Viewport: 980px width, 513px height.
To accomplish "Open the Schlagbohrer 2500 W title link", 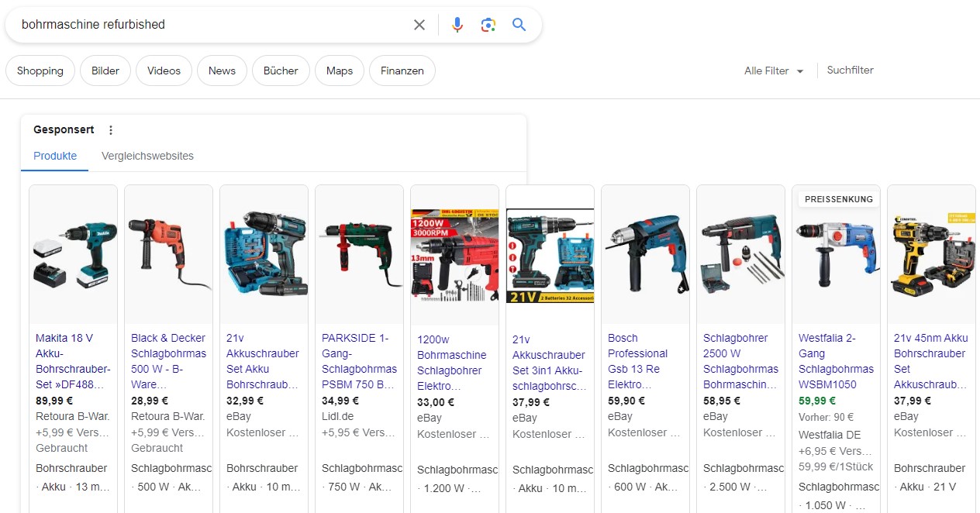I will coord(741,361).
